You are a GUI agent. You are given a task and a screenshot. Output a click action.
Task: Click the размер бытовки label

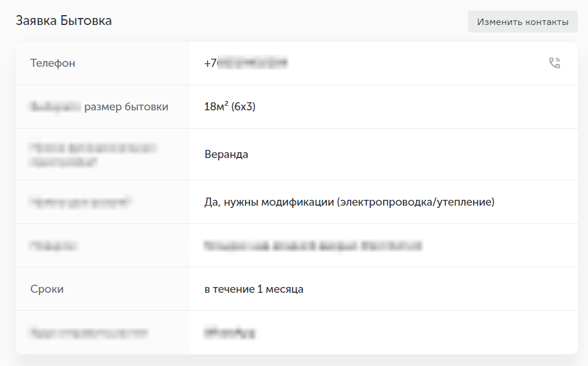126,107
